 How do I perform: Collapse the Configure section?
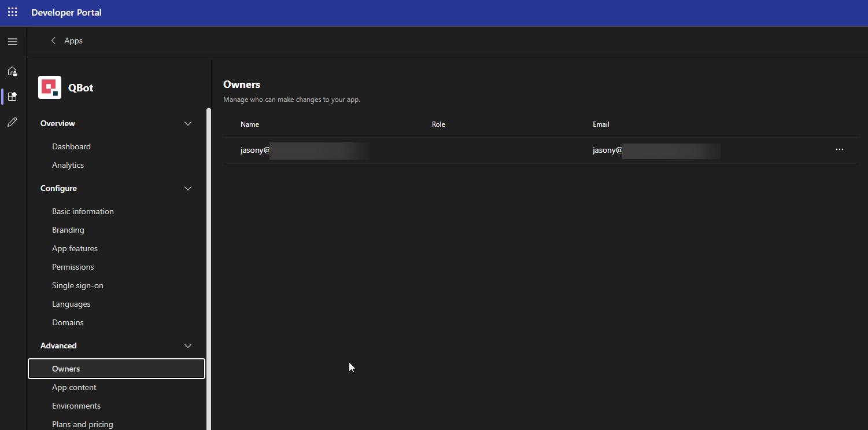coord(187,188)
